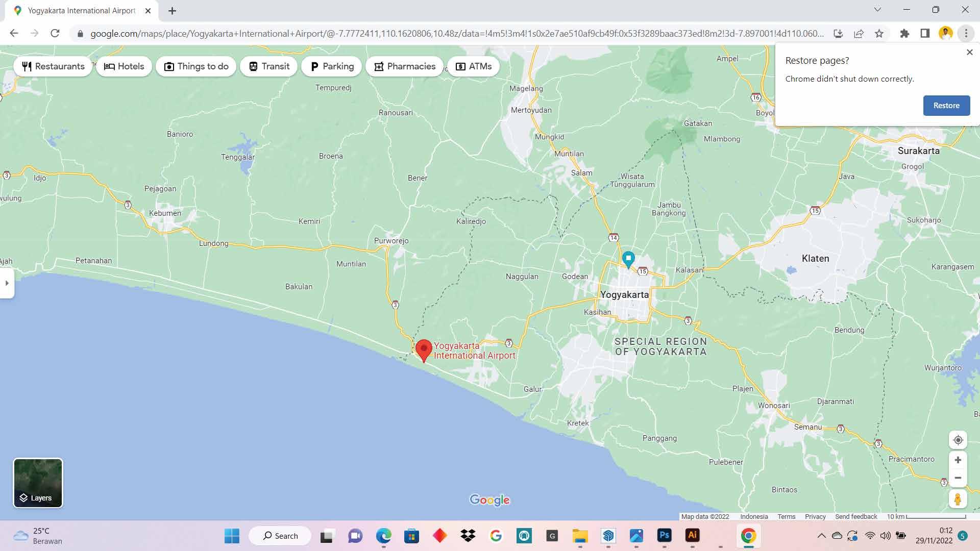Screen dimensions: 980x551
Task: Open the Indonesia region link
Action: tap(754, 517)
